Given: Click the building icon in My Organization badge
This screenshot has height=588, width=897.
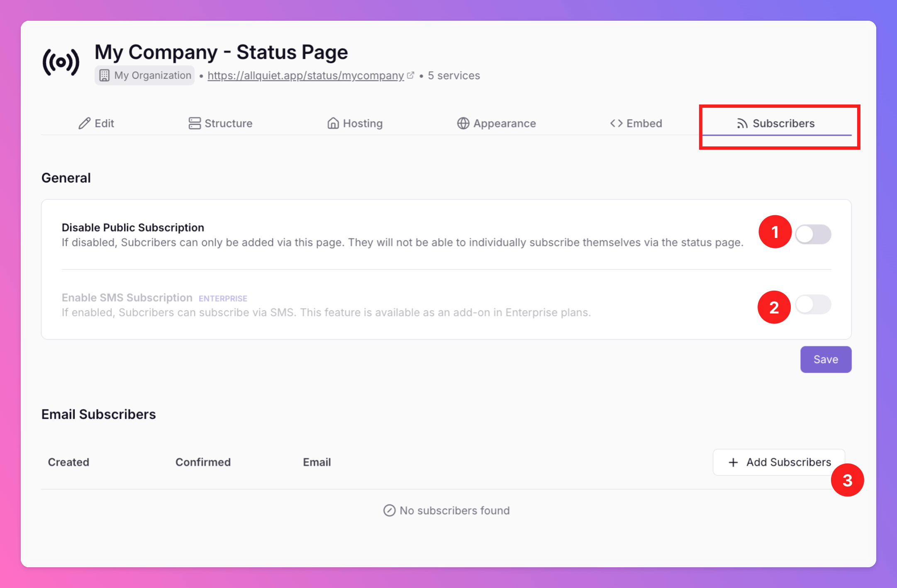Looking at the screenshot, I should (x=104, y=75).
